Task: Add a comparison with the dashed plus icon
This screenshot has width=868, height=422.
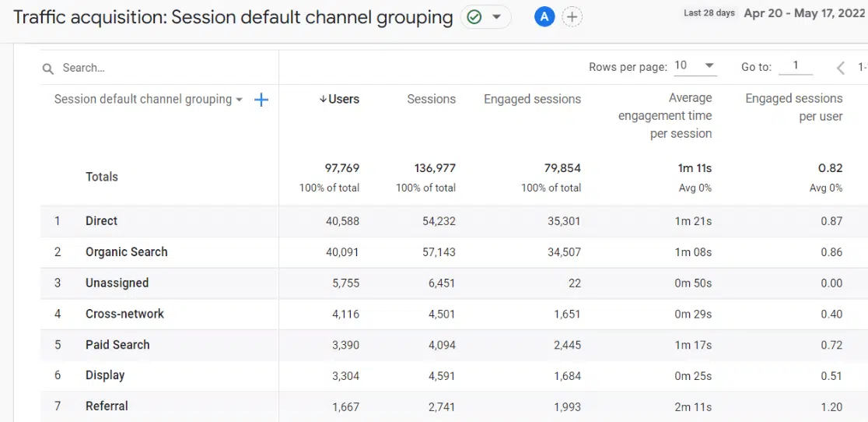Action: pyautogui.click(x=572, y=17)
